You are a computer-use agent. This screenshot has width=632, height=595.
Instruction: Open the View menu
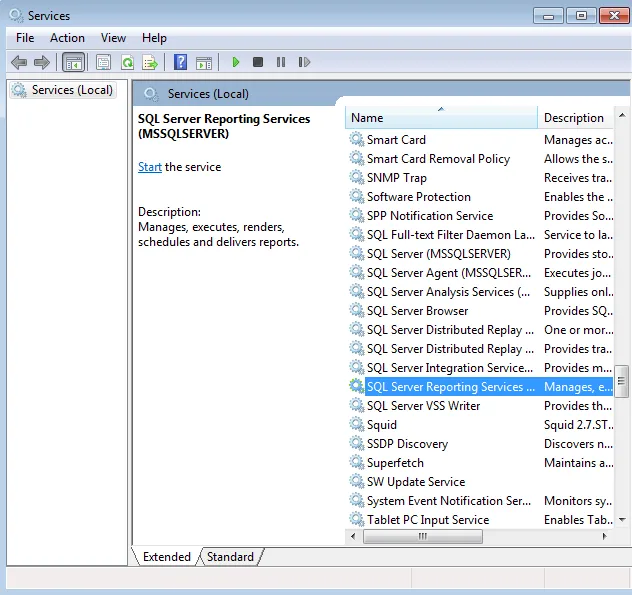tap(113, 38)
